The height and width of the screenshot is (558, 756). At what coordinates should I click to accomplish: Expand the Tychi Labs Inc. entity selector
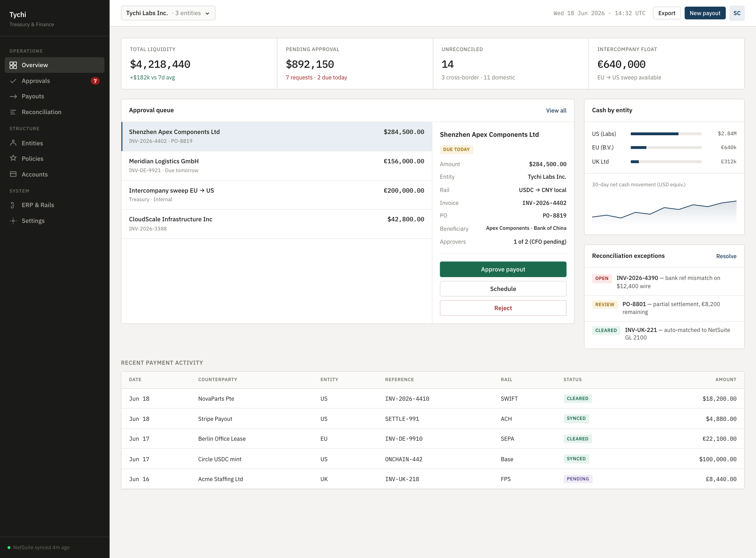point(168,13)
